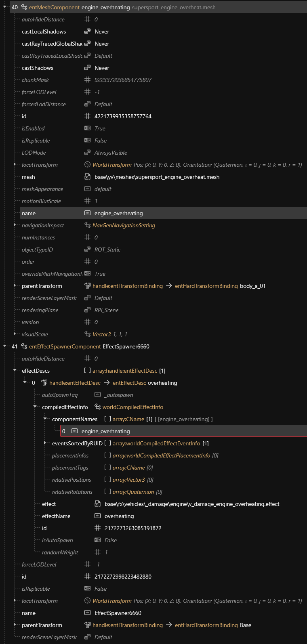Collapse the compiledEffectInfo node
Screen dimensions: 307x644
(35, 407)
